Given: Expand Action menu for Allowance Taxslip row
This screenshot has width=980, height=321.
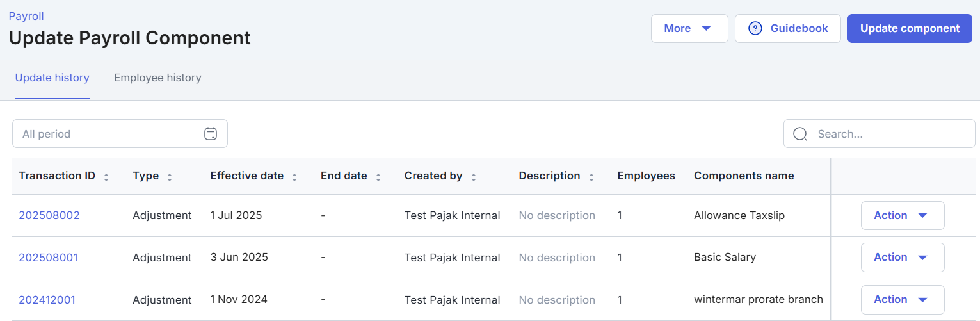Looking at the screenshot, I should (902, 216).
